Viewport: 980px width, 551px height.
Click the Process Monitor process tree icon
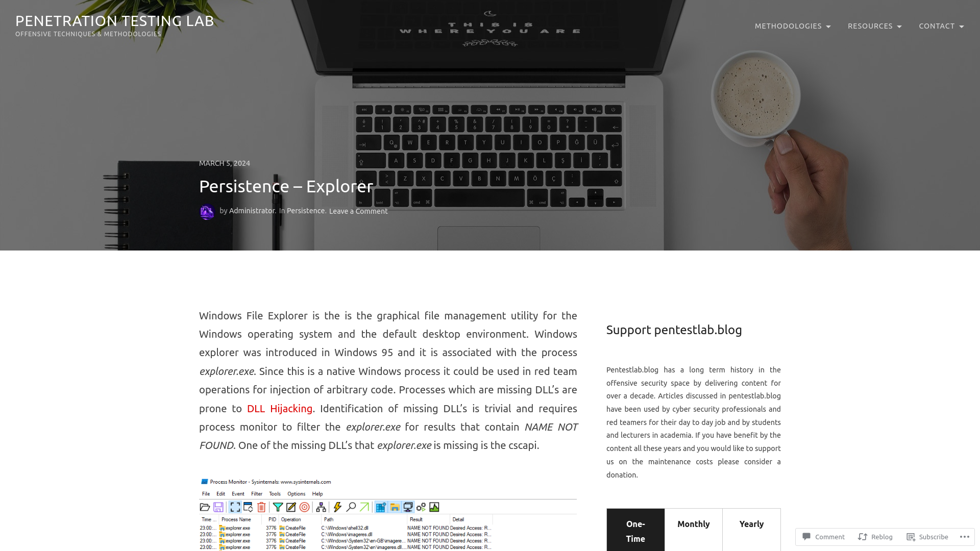(x=320, y=507)
